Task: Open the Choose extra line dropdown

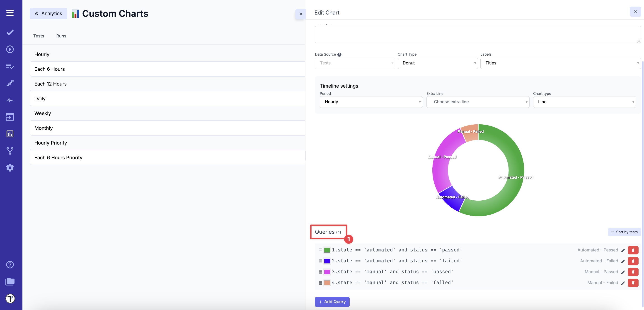Action: click(x=477, y=102)
